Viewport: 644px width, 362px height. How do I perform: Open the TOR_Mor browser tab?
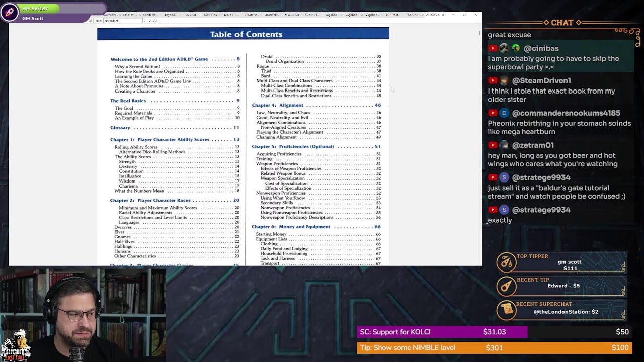pos(393,15)
